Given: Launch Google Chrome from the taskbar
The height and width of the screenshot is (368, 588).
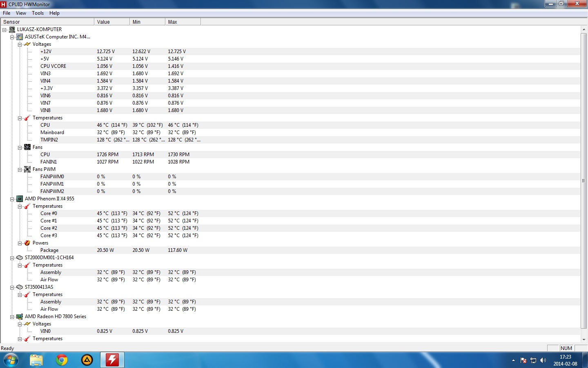Looking at the screenshot, I should [62, 360].
